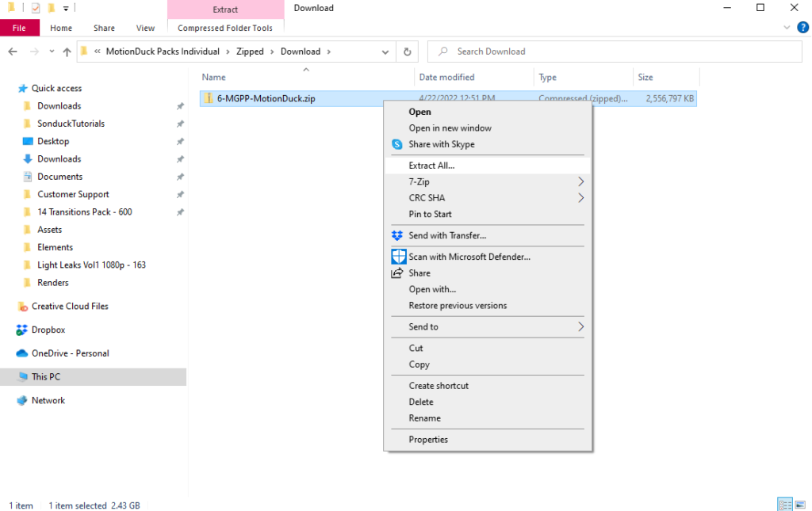Sort files by Date modified column
The width and height of the screenshot is (812, 511).
pyautogui.click(x=446, y=78)
